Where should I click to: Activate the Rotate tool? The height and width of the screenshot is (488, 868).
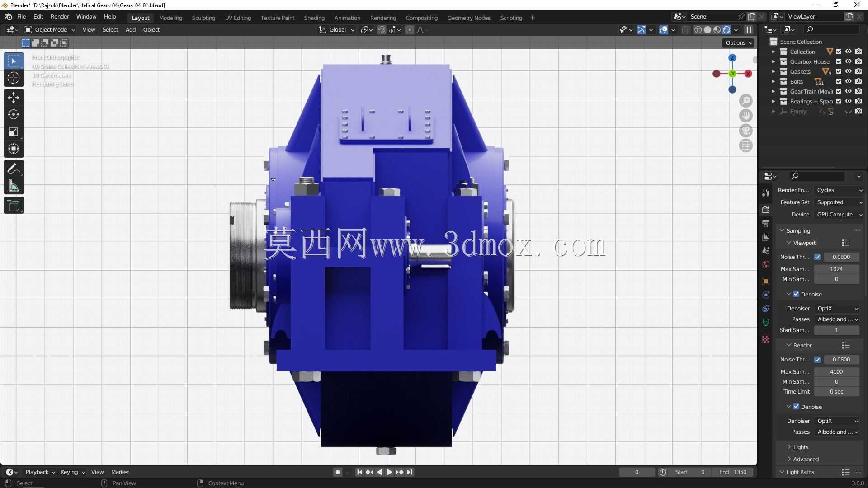click(14, 114)
